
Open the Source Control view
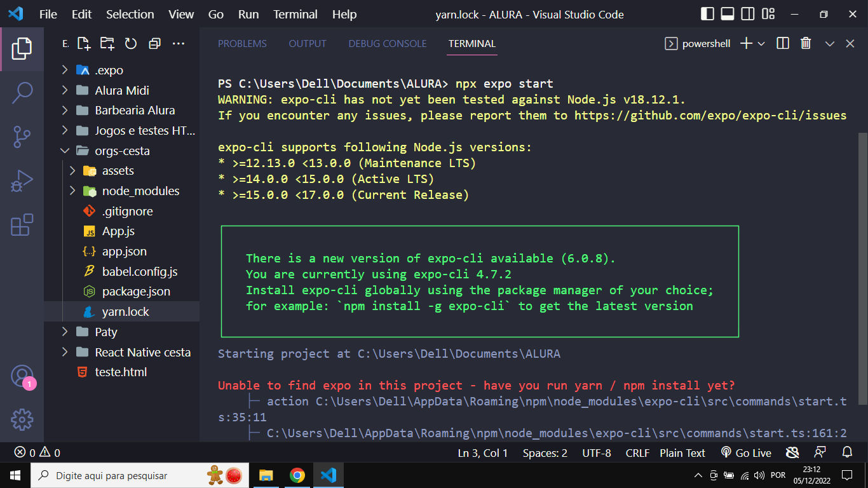(22, 137)
